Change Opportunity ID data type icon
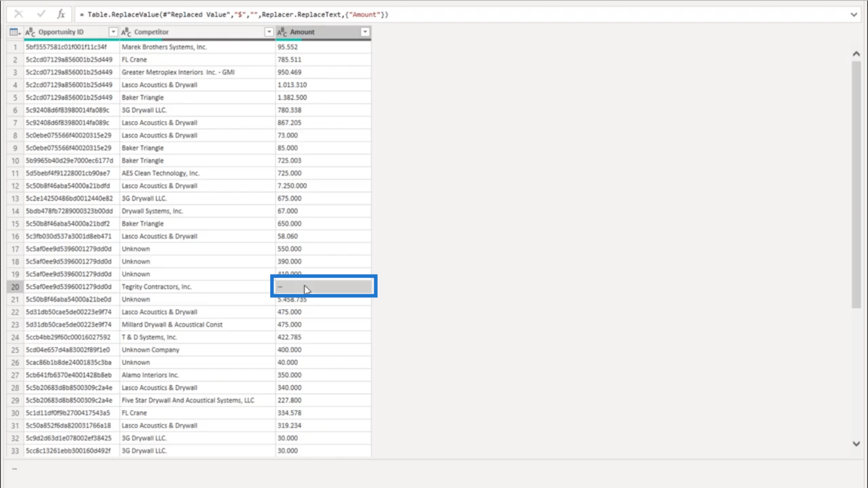 click(30, 32)
